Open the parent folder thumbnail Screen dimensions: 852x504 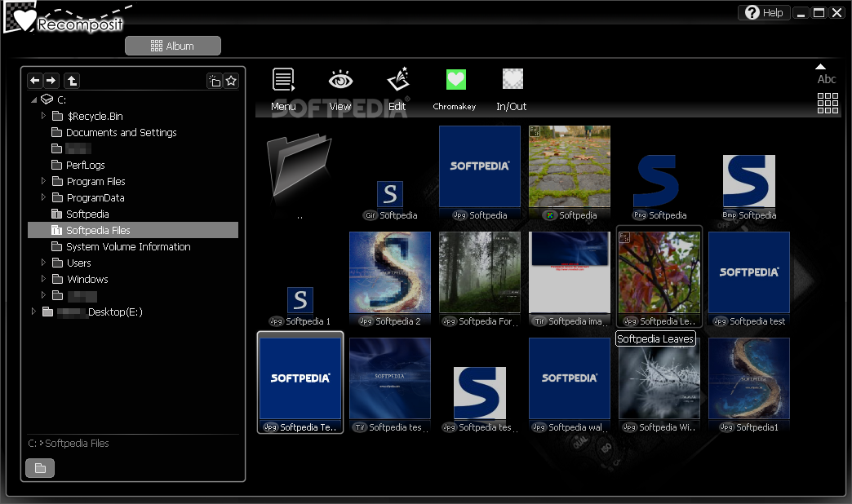(x=300, y=166)
